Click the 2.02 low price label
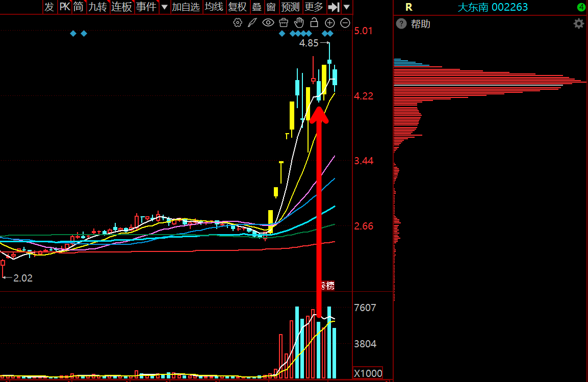 coord(23,278)
